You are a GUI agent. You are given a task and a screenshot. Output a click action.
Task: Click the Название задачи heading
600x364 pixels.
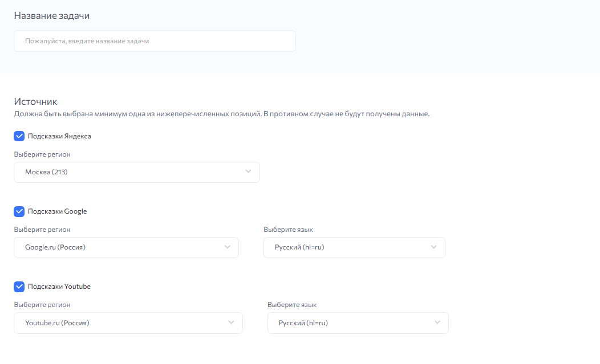point(51,16)
